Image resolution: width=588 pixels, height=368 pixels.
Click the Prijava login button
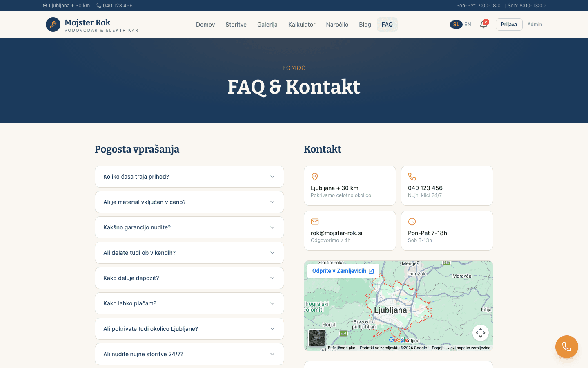(x=509, y=25)
